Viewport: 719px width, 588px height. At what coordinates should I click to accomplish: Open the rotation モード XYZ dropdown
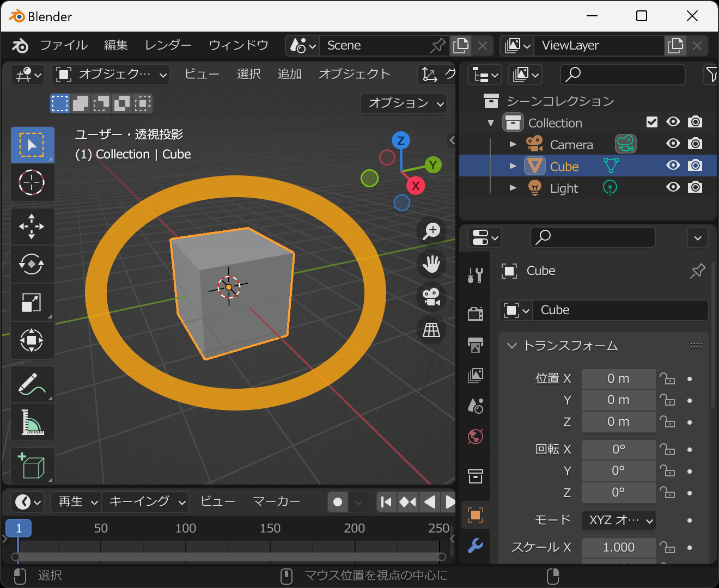point(619,520)
